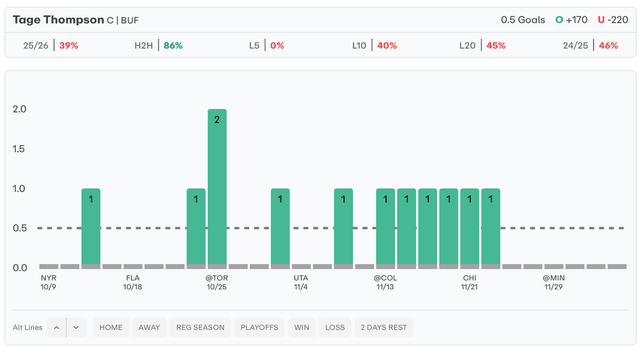Filter games by LOSS
Image resolution: width=644 pixels, height=353 pixels.
(x=335, y=327)
